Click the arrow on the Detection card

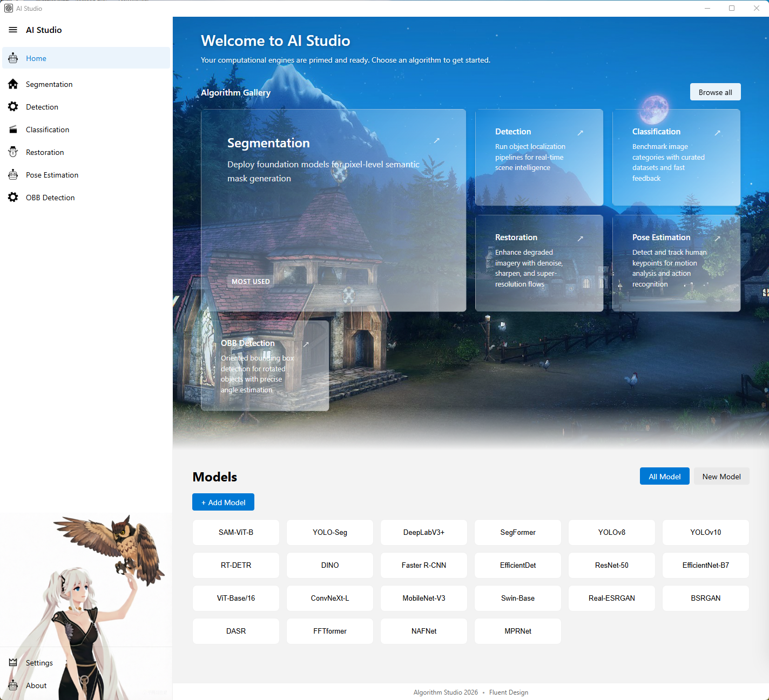coord(581,133)
